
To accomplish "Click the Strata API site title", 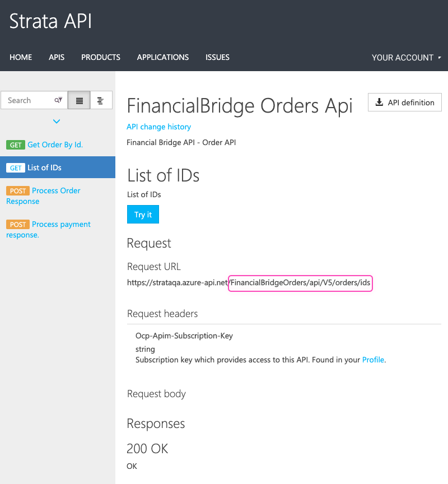I will 50,21.
